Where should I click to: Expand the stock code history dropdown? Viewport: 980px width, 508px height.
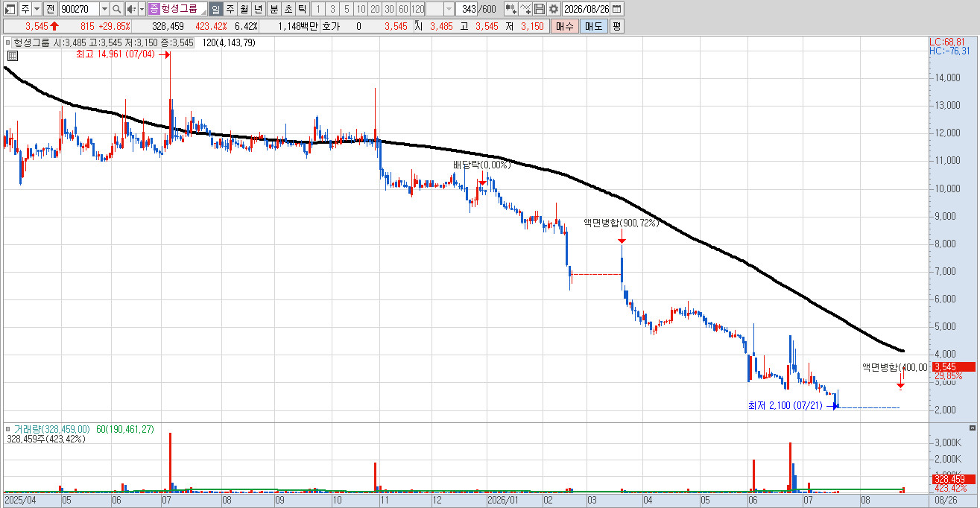point(104,9)
